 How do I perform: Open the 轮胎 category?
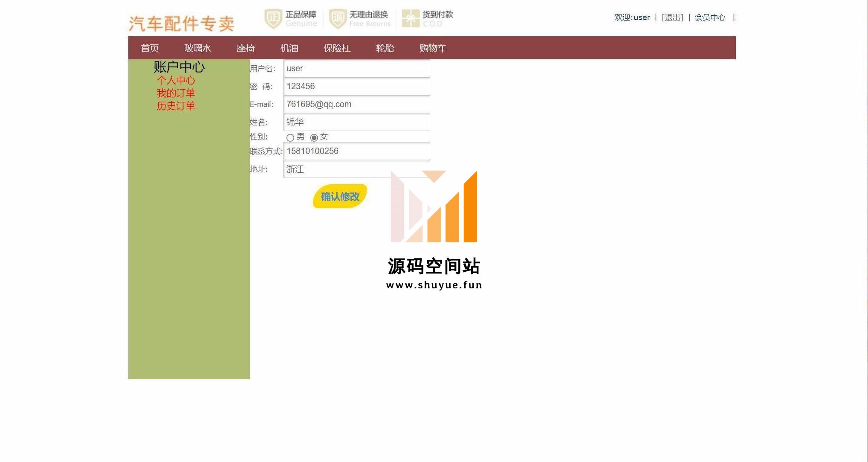click(x=385, y=48)
